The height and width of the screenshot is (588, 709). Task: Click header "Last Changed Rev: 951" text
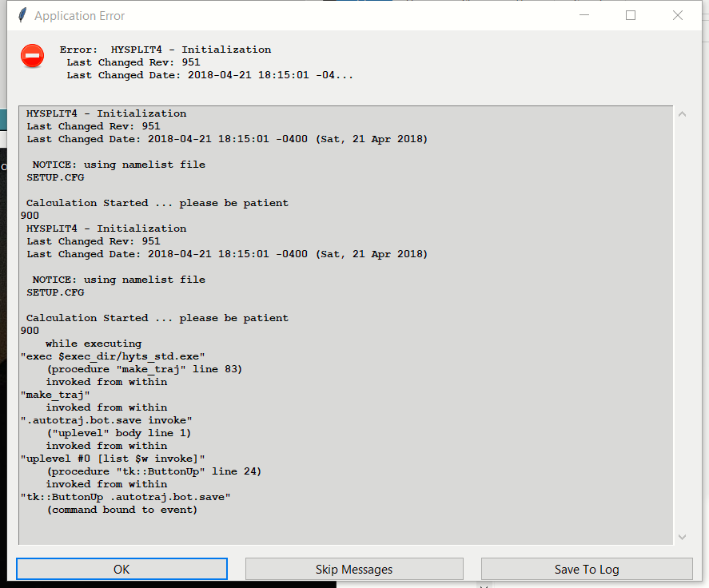[x=133, y=62]
